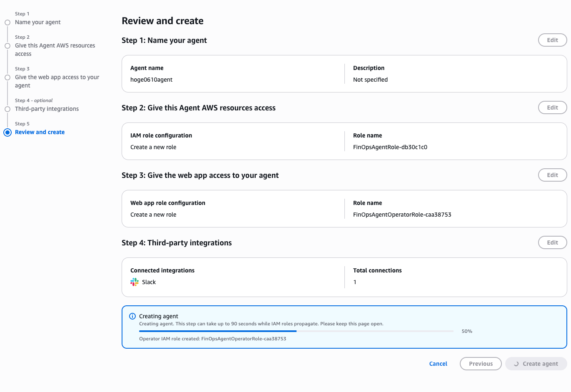Click the Creating agent alert title
This screenshot has width=571, height=392.
point(159,316)
